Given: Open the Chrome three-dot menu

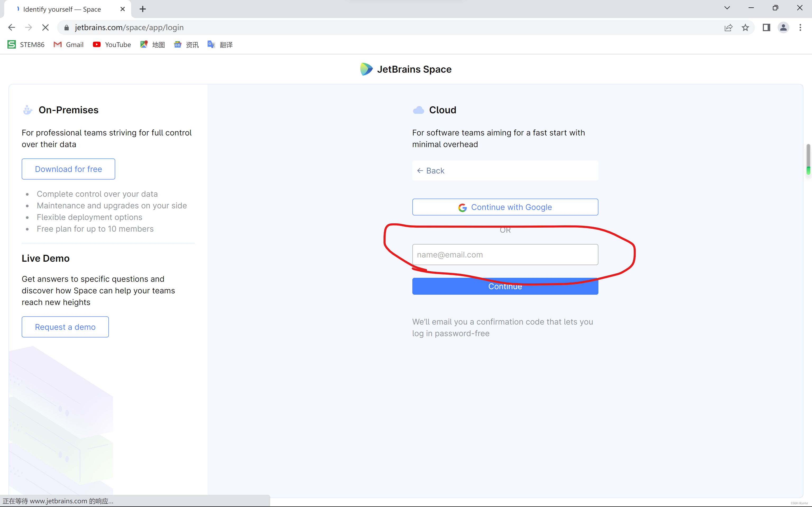Looking at the screenshot, I should [x=800, y=27].
